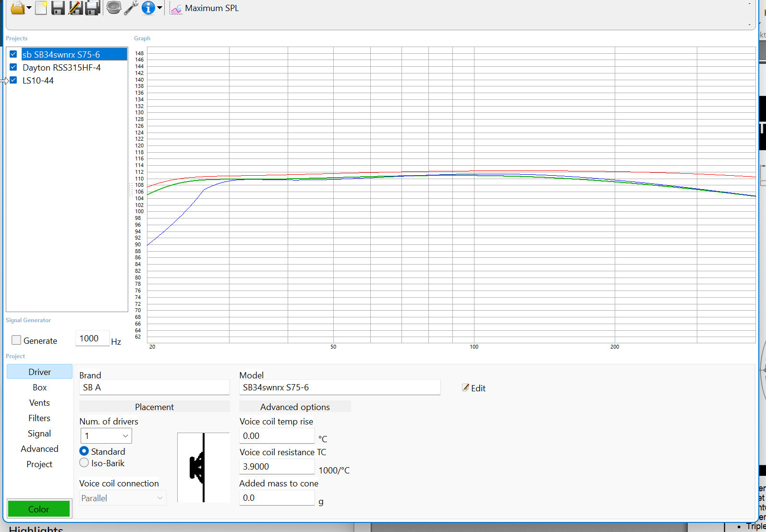Enable the signal Generate checkbox
Screen dimensions: 766x532
[x=16, y=340]
